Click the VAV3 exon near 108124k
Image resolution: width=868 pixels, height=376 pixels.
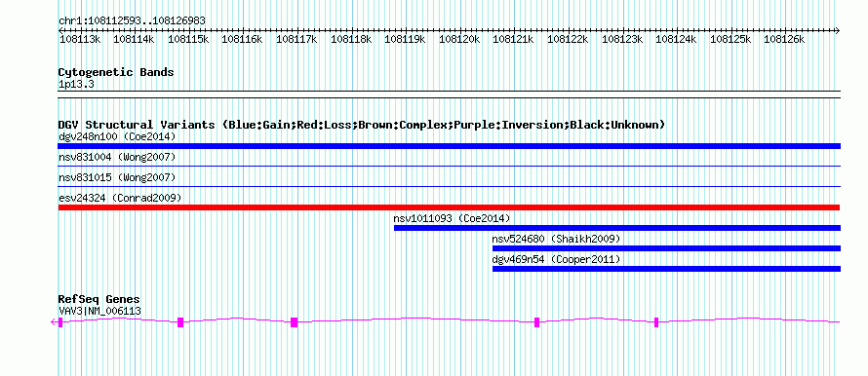tap(656, 322)
